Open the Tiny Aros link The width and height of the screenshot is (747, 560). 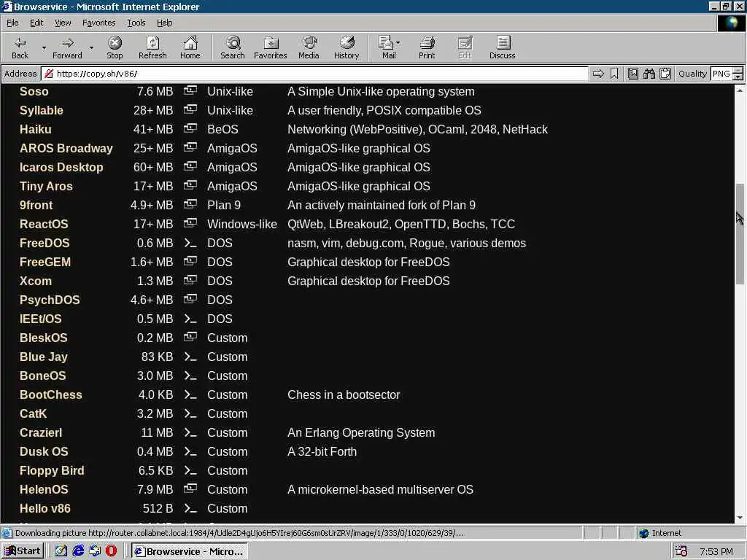pyautogui.click(x=46, y=186)
